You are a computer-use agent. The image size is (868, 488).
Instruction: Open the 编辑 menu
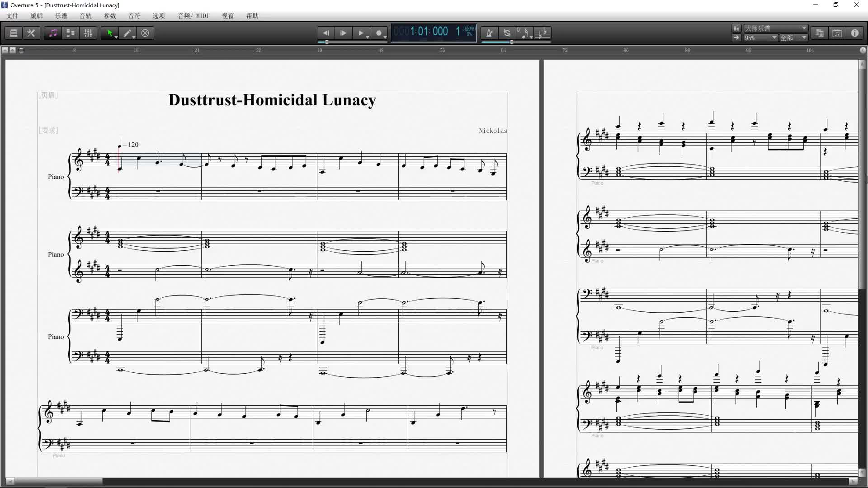coord(37,16)
